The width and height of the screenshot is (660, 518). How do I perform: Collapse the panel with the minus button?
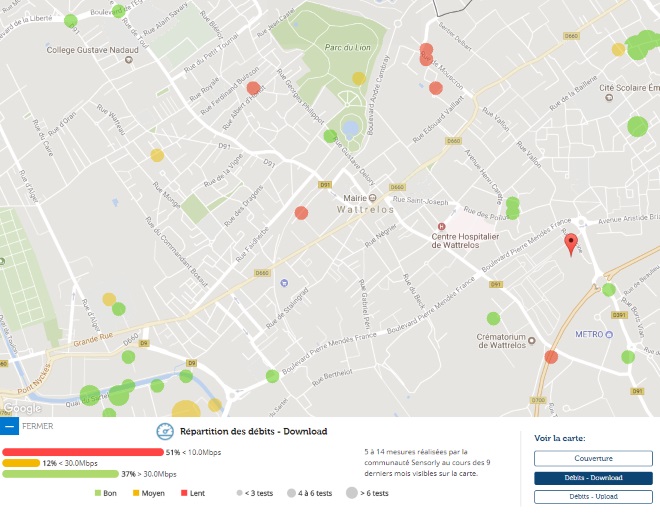point(9,427)
